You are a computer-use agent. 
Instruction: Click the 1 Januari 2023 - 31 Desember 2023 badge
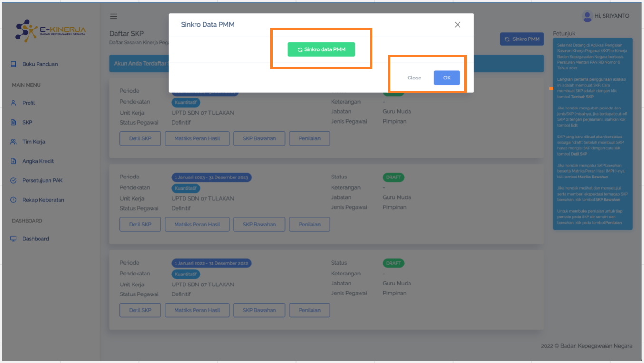coord(212,177)
